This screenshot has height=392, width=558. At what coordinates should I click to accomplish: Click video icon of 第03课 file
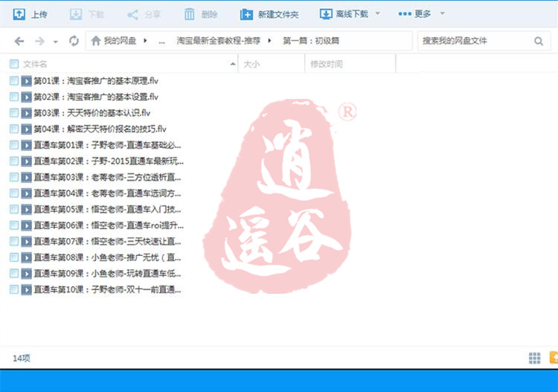pos(26,113)
